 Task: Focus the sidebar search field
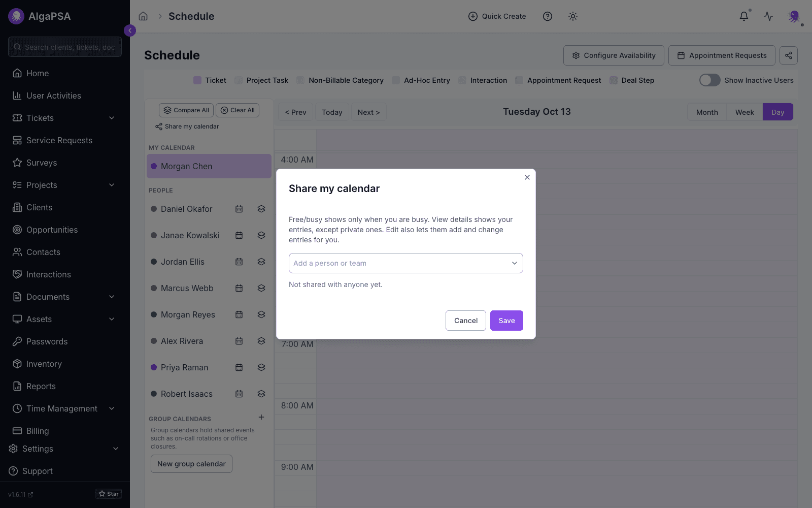65,47
